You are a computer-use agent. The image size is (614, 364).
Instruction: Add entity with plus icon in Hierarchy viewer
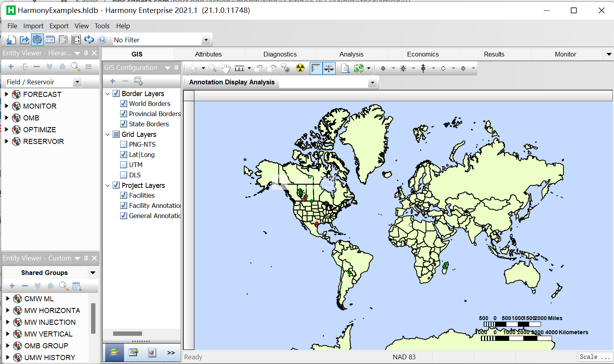(11, 67)
